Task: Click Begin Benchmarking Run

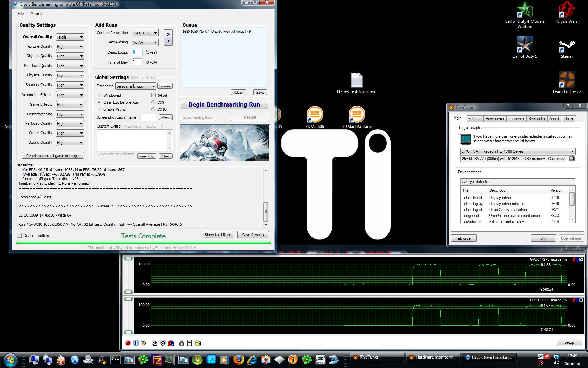Action: pyautogui.click(x=224, y=104)
